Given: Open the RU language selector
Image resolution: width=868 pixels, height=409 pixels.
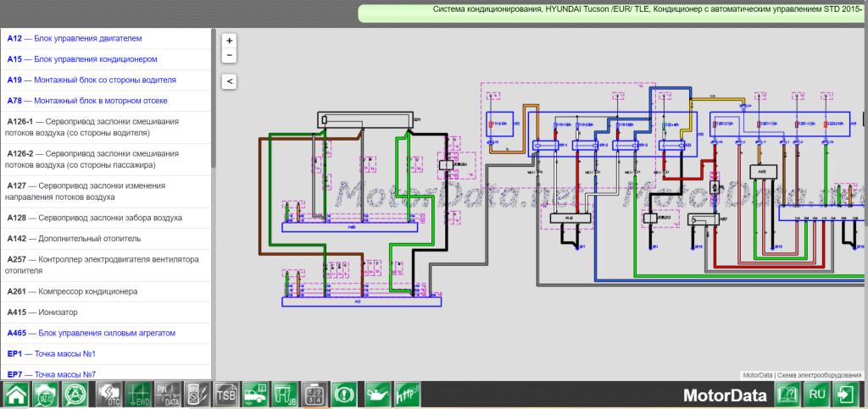Looking at the screenshot, I should (x=817, y=395).
